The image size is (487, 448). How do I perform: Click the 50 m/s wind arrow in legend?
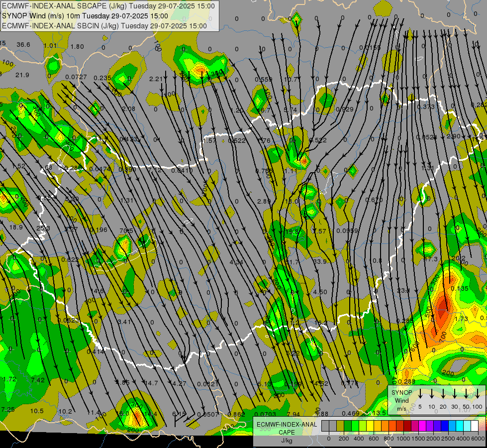pos(466,394)
